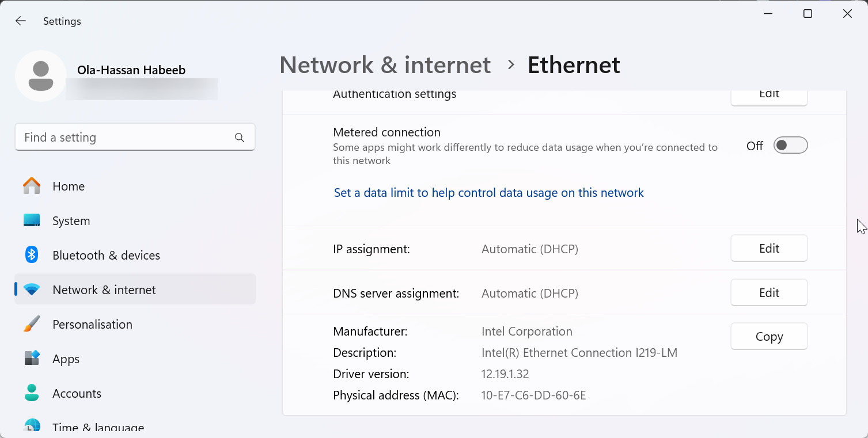Click the Find a setting field
Screen dimensions: 868x438
[x=127, y=138]
